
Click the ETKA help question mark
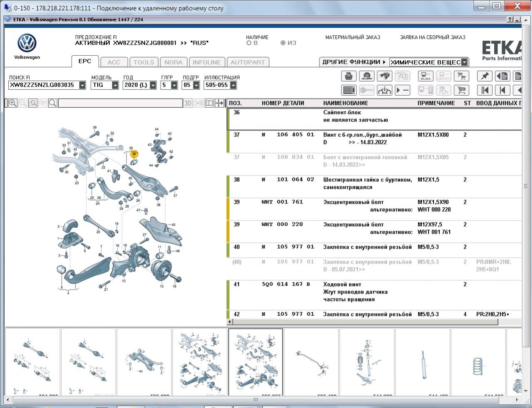510,20
